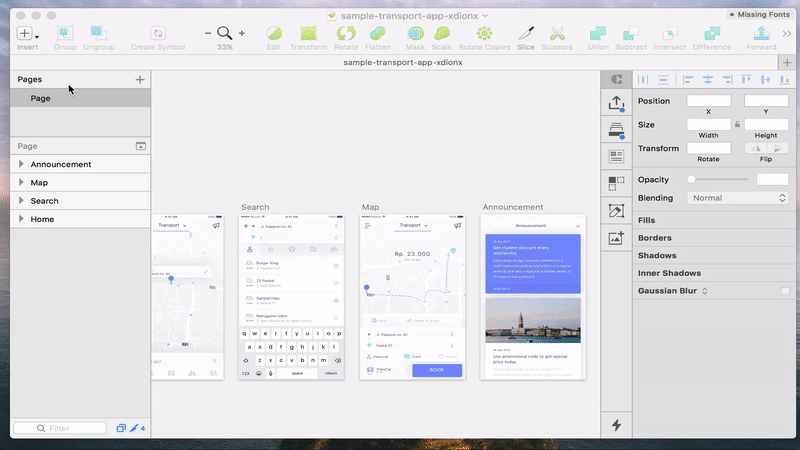
Task: Open the export upload panel icon
Action: [616, 103]
